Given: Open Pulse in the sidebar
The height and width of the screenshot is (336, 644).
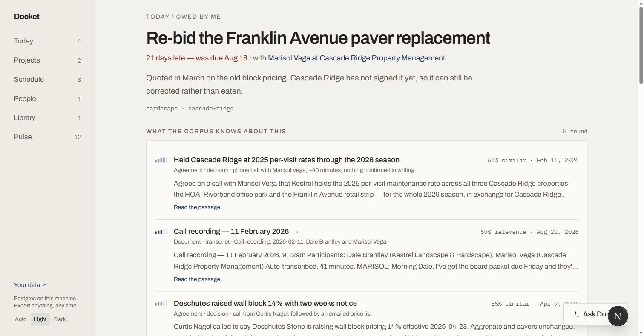Looking at the screenshot, I should click(47, 137).
